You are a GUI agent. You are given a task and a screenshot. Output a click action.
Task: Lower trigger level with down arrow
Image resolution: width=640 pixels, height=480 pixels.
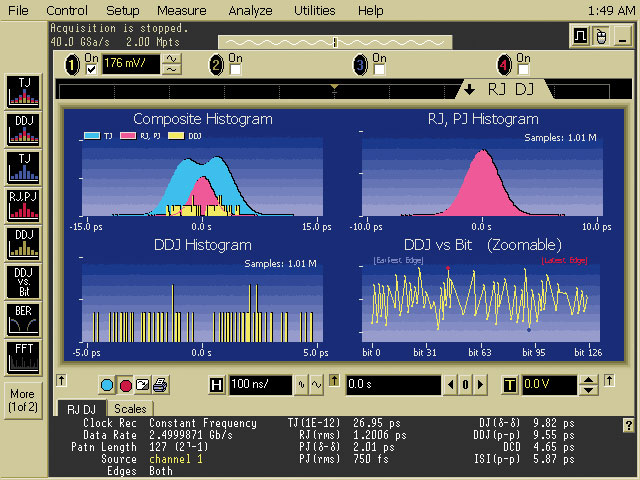[x=588, y=390]
